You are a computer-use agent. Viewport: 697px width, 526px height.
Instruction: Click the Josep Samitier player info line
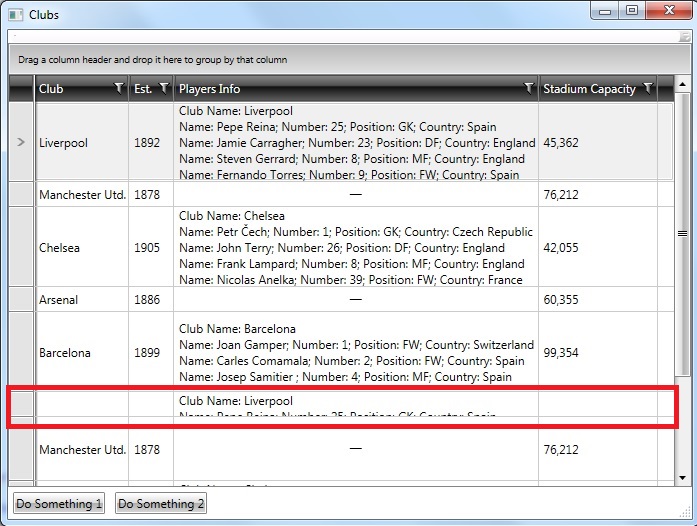tap(345, 377)
